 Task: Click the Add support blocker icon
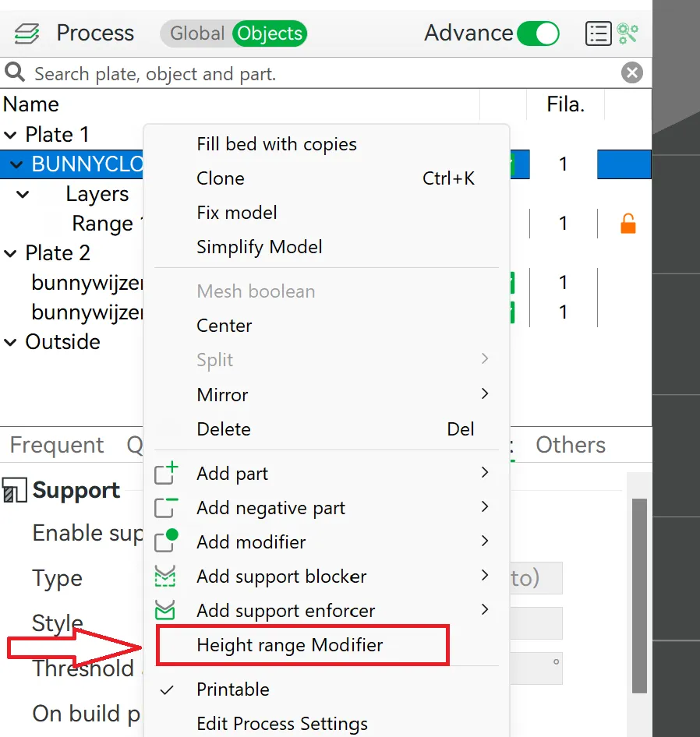click(x=166, y=577)
